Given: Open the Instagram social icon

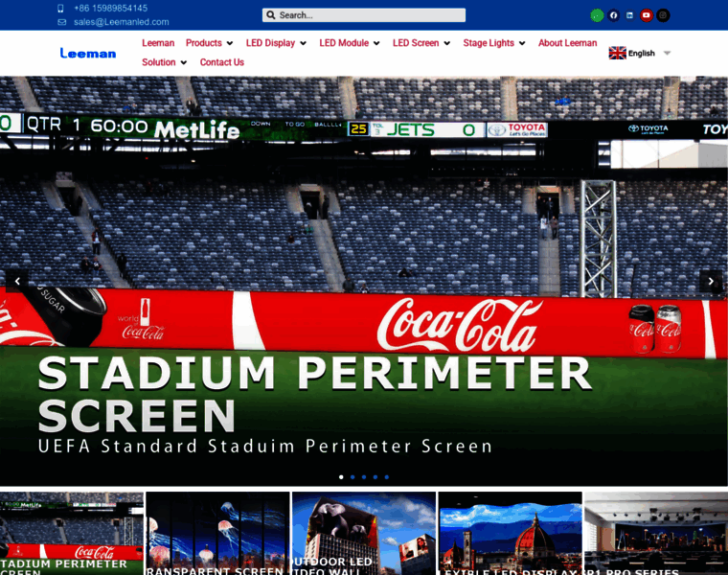Looking at the screenshot, I should 663,15.
